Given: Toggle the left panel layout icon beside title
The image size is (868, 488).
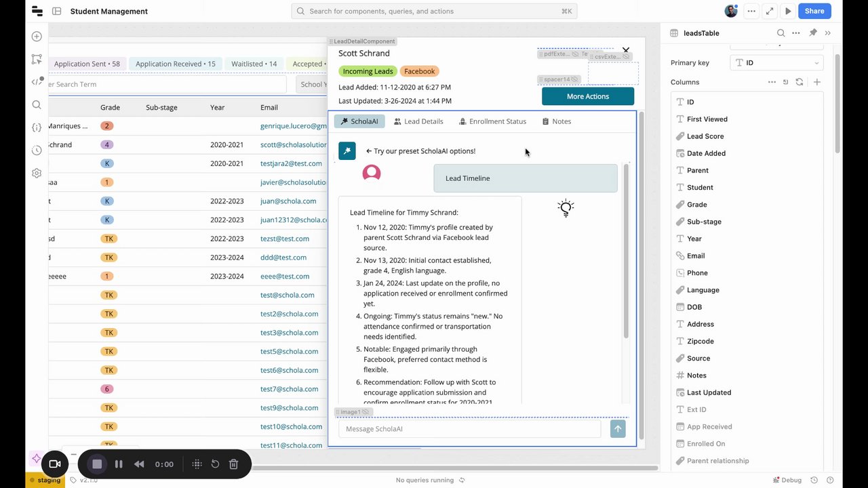Looking at the screenshot, I should coord(56,11).
